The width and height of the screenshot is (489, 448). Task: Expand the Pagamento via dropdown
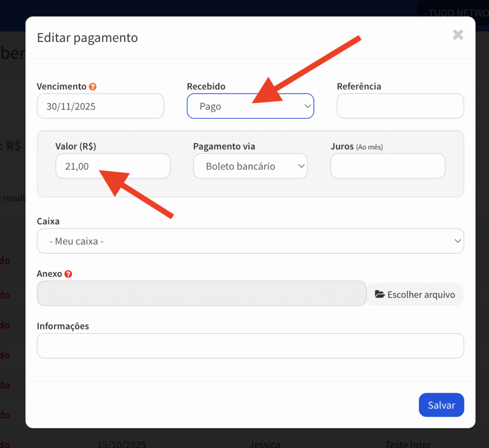coord(250,166)
